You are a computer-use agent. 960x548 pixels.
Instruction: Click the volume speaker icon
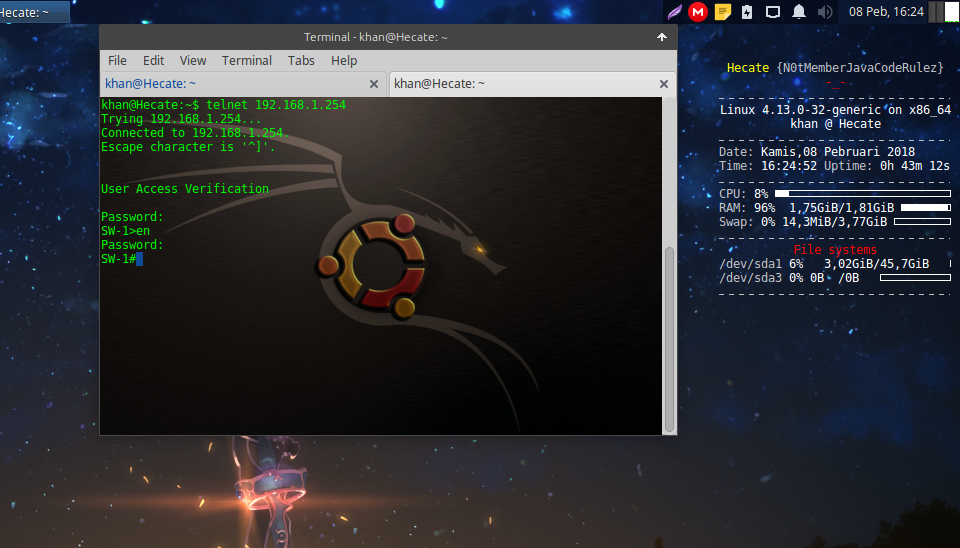[x=825, y=12]
